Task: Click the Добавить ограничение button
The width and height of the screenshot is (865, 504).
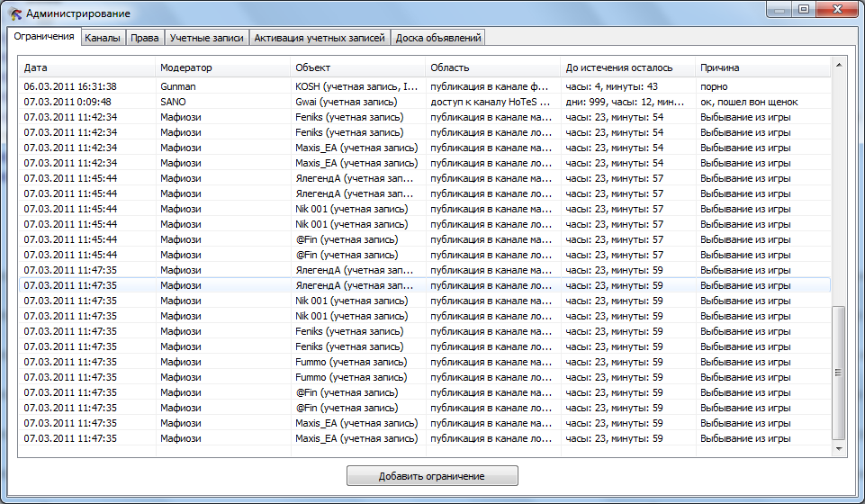Action: (x=432, y=476)
